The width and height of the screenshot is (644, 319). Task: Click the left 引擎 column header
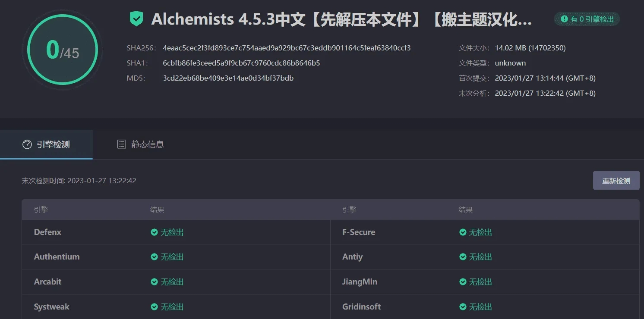click(x=41, y=210)
